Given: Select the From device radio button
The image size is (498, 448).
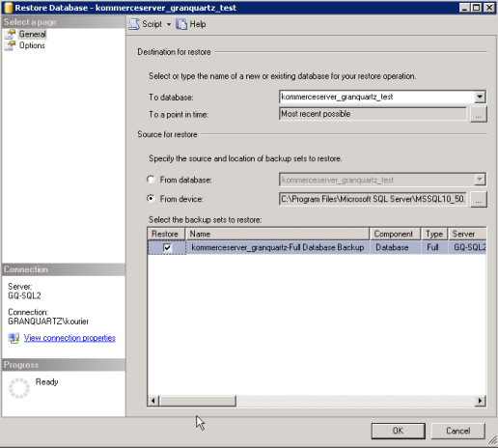Looking at the screenshot, I should 151,199.
